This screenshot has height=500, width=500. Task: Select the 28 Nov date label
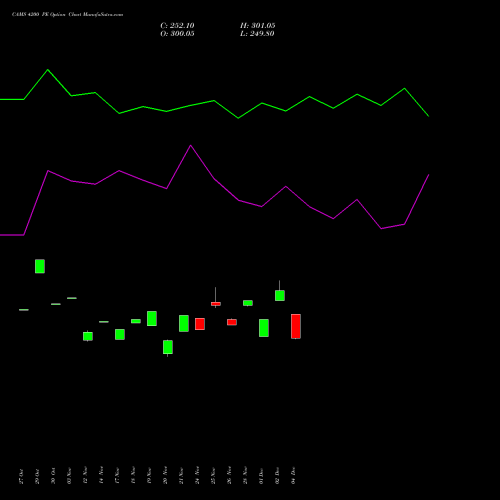(245, 476)
